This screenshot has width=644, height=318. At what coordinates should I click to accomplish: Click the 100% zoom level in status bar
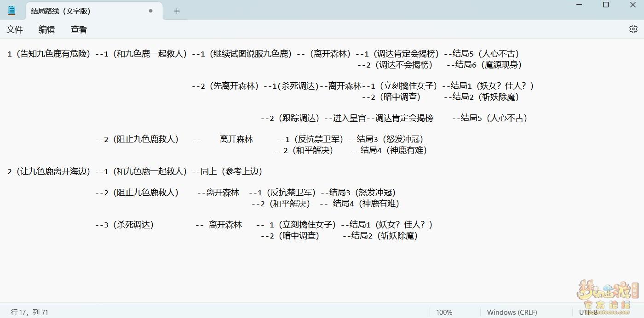(444, 312)
